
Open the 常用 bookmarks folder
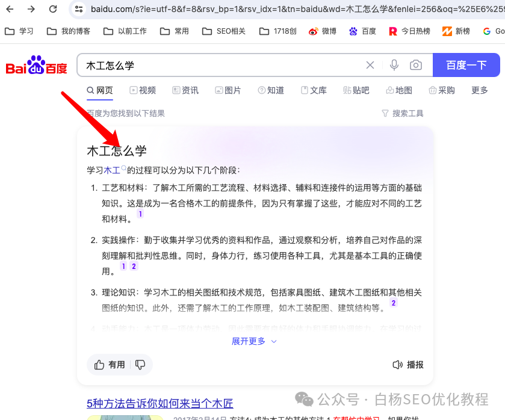coord(178,31)
